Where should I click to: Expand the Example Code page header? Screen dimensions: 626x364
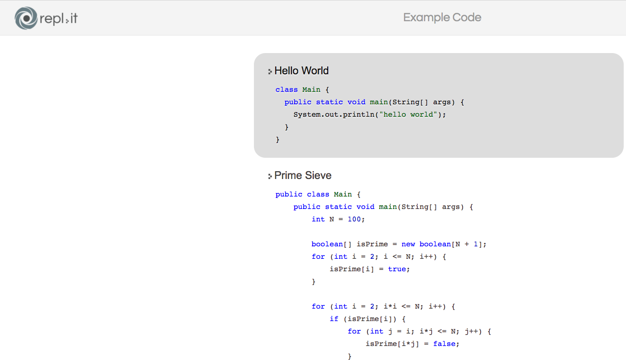(442, 18)
